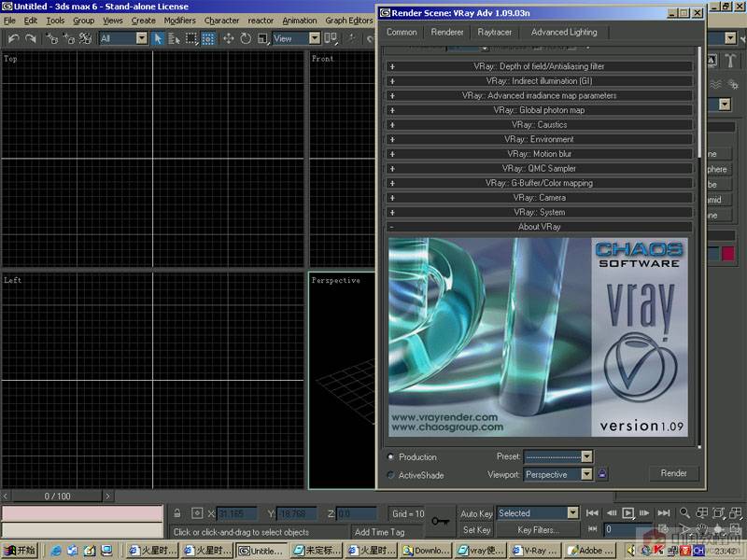Activate the Unlink Selection tool
Viewport: 747px width, 560px height.
(68, 38)
